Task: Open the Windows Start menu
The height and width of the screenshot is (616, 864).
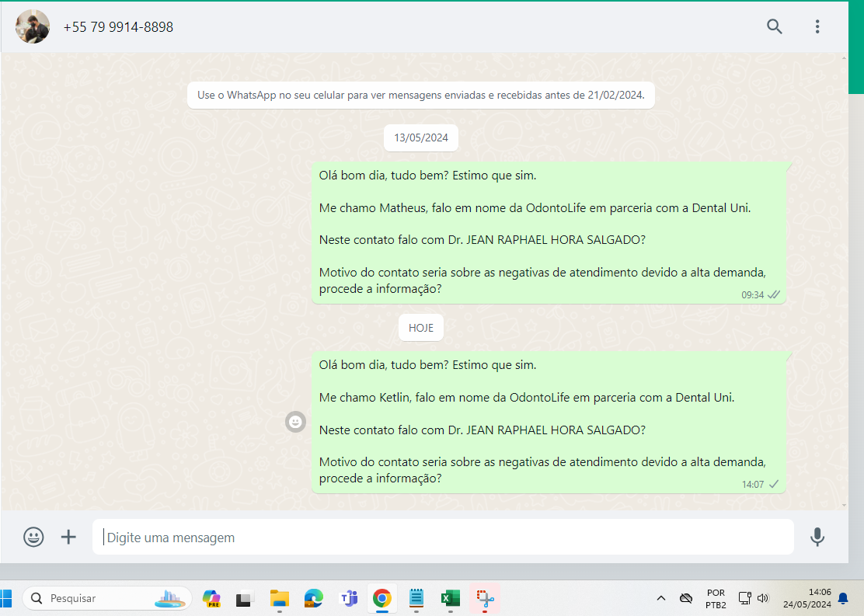Action: point(6,598)
